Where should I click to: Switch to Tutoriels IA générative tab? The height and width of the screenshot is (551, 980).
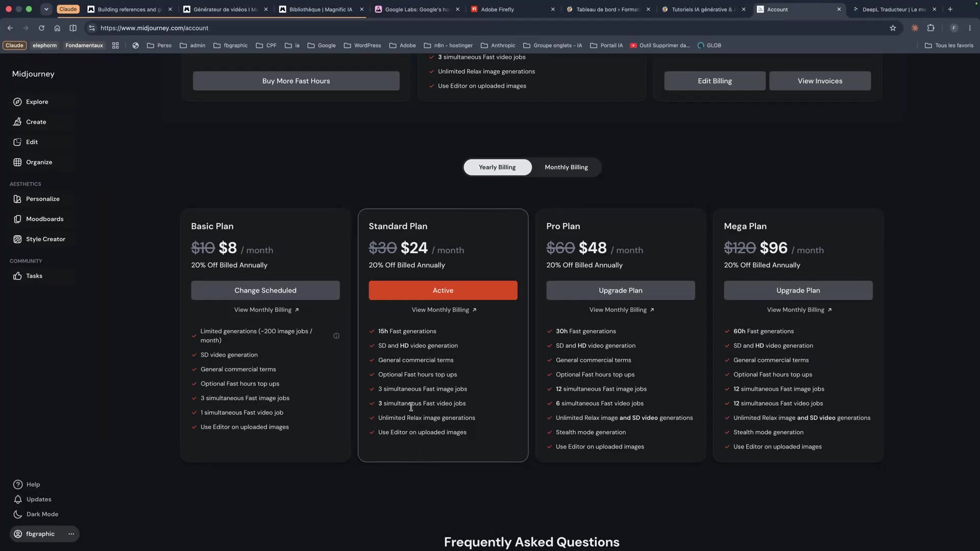[704, 9]
